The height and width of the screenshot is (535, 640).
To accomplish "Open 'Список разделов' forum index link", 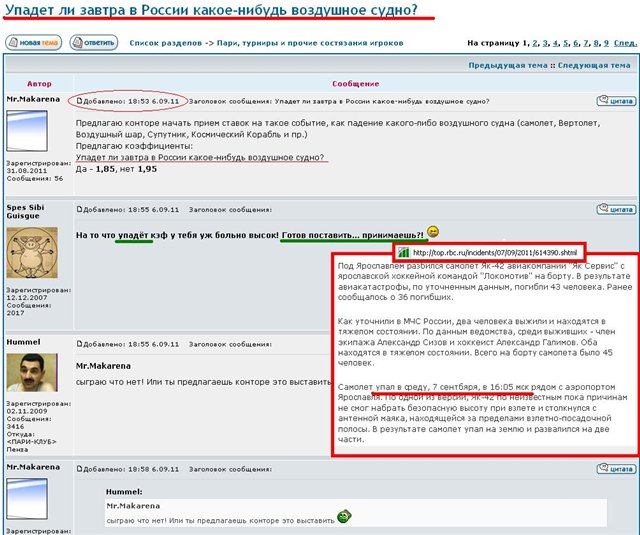I will [165, 43].
